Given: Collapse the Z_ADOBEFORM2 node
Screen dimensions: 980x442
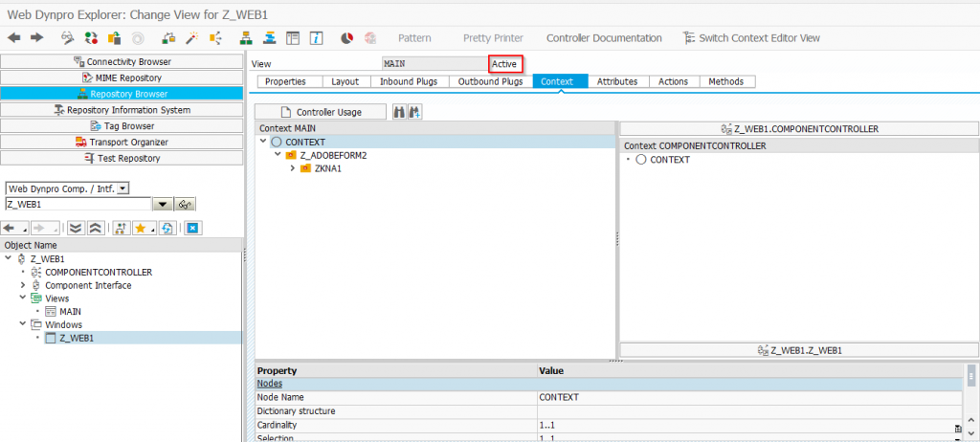Looking at the screenshot, I should click(278, 154).
